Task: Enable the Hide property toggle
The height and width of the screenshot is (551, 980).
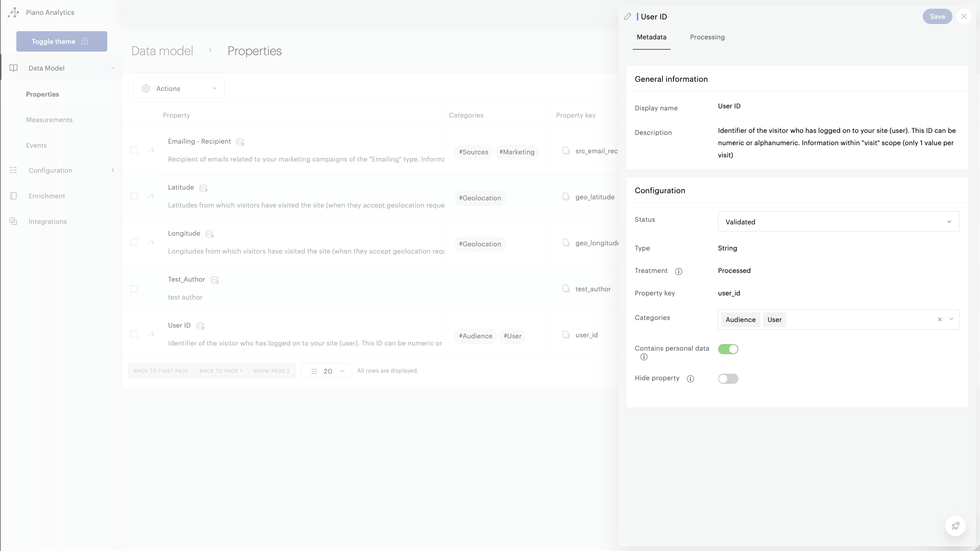Action: point(728,379)
